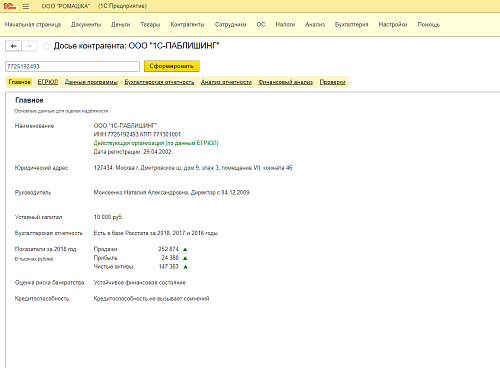Click green Действующая организация status text
This screenshot has height=368, width=500.
click(156, 143)
